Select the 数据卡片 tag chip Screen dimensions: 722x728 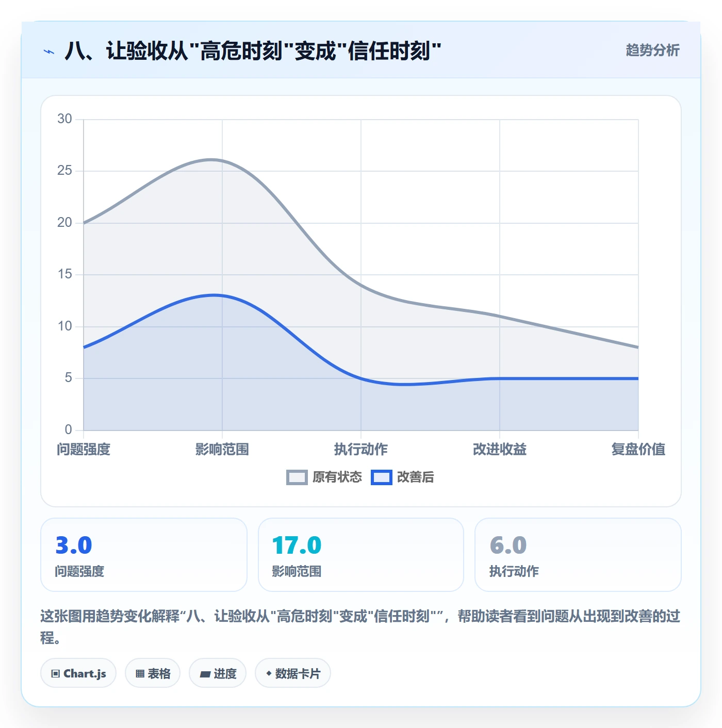[x=293, y=673]
